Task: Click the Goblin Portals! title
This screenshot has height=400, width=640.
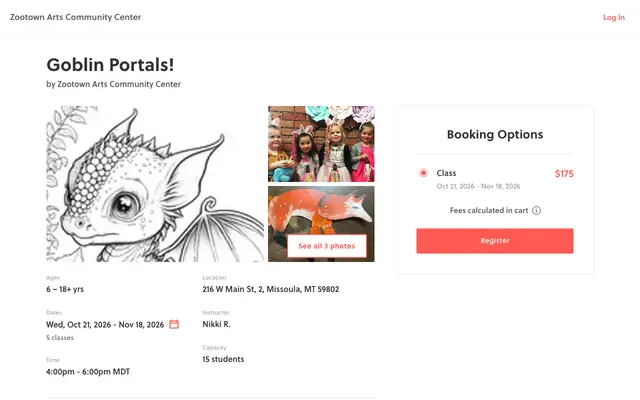Action: tap(110, 64)
